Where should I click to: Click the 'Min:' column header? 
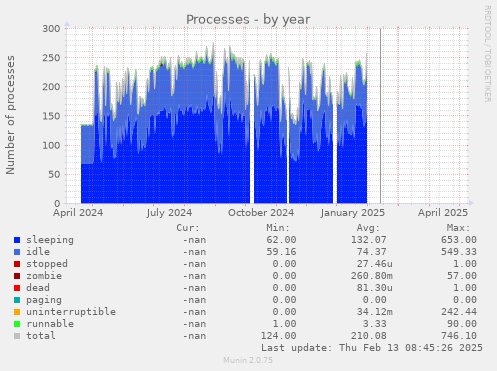coord(278,228)
